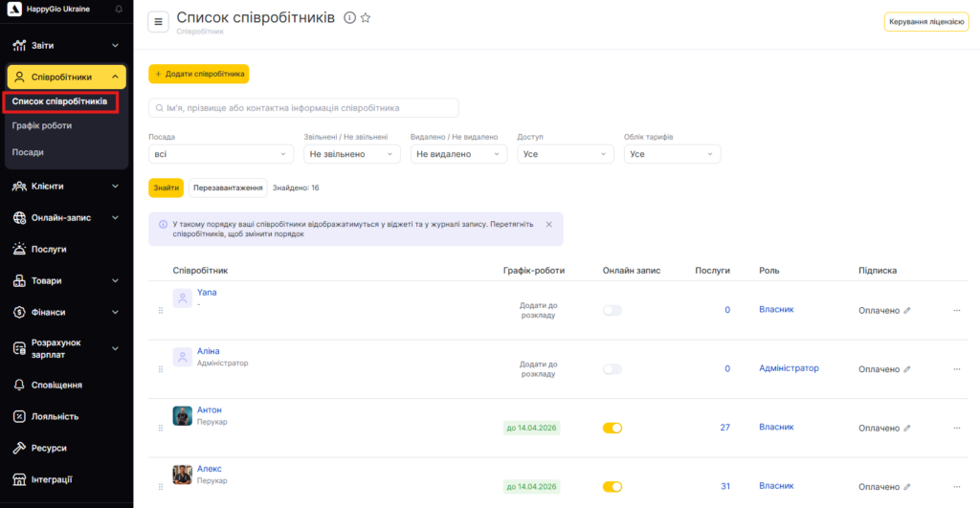Image resolution: width=980 pixels, height=508 pixels.
Task: Click pencil edit icon in Антон's subscription
Action: 907,428
